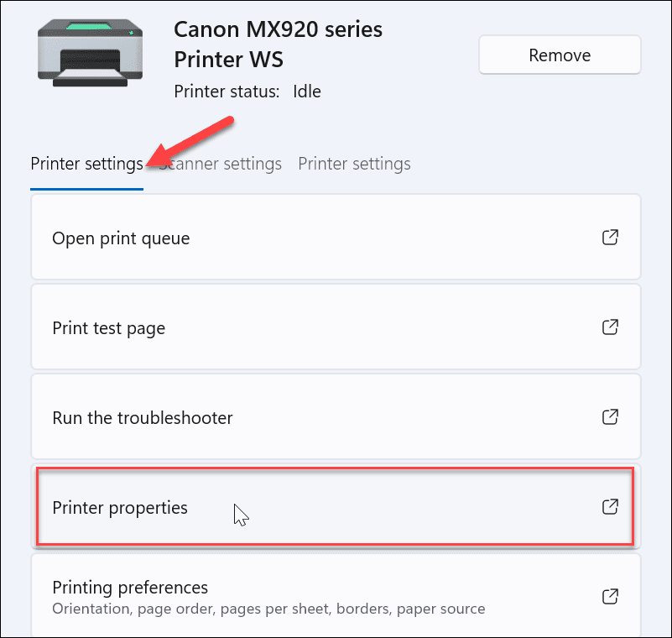Click the external link icon for Printing preferences

610,596
